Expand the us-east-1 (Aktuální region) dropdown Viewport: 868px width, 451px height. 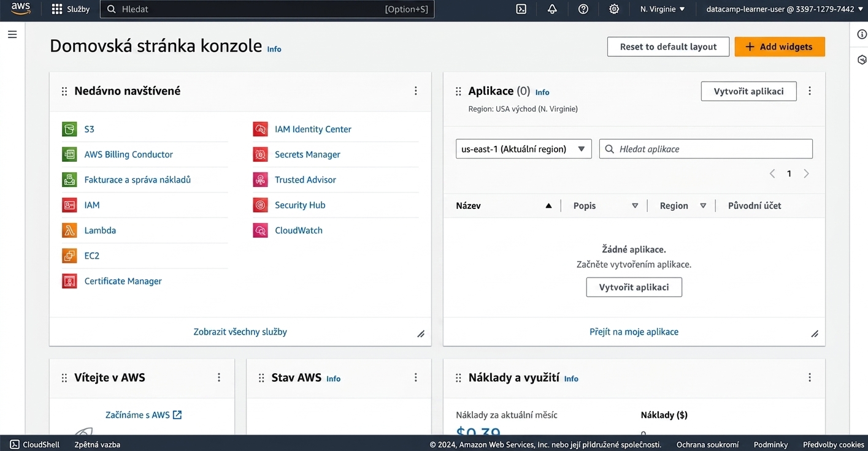[523, 149]
